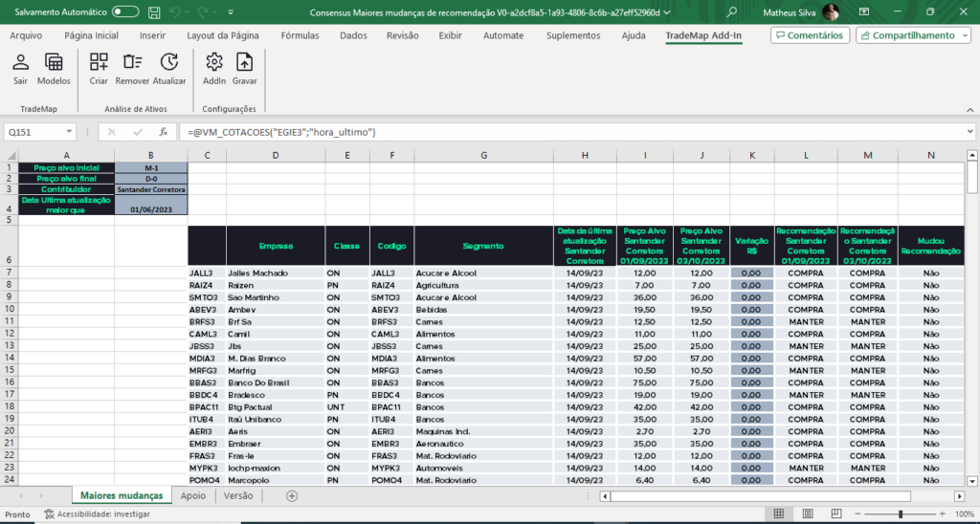Click the Remover icon

[x=132, y=62]
